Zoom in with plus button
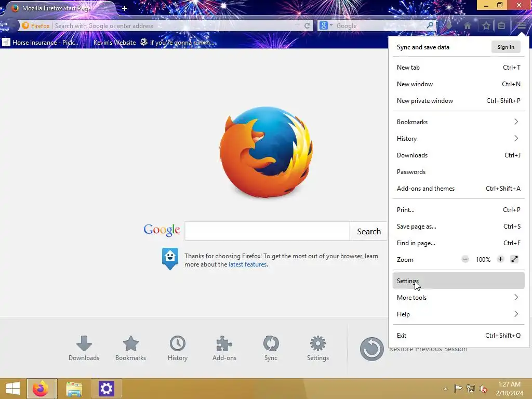This screenshot has width=532, height=399. point(500,259)
